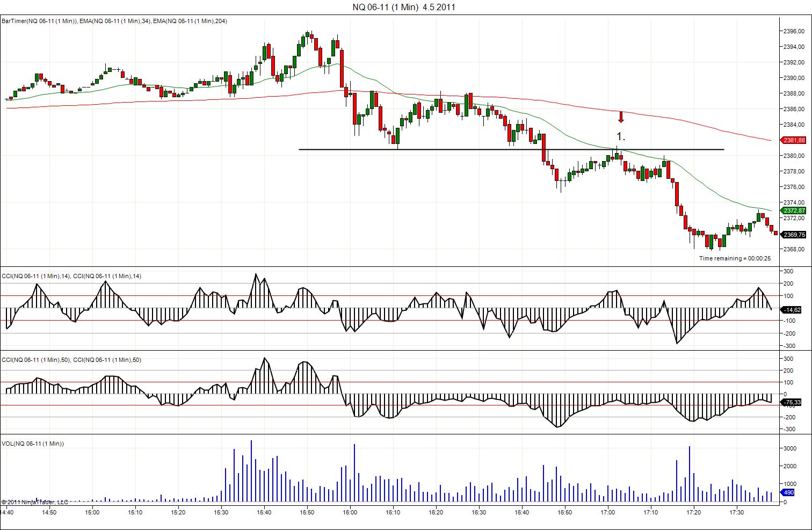The image size is (812, 530).
Task: Click the 2388,00 price axis label
Action: tap(794, 93)
